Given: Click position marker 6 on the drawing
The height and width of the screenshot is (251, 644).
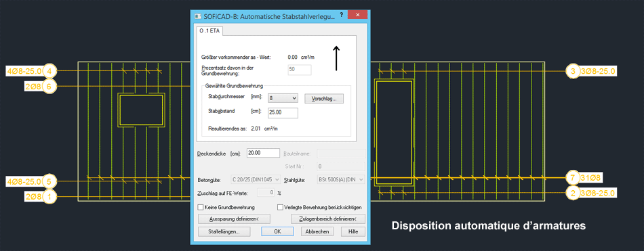Looking at the screenshot, I should click(49, 87).
